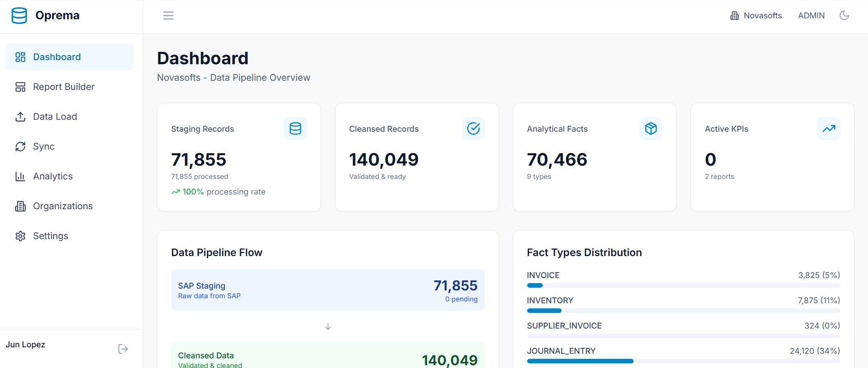
Task: Select the SAP Staging pipeline card
Action: click(x=328, y=290)
